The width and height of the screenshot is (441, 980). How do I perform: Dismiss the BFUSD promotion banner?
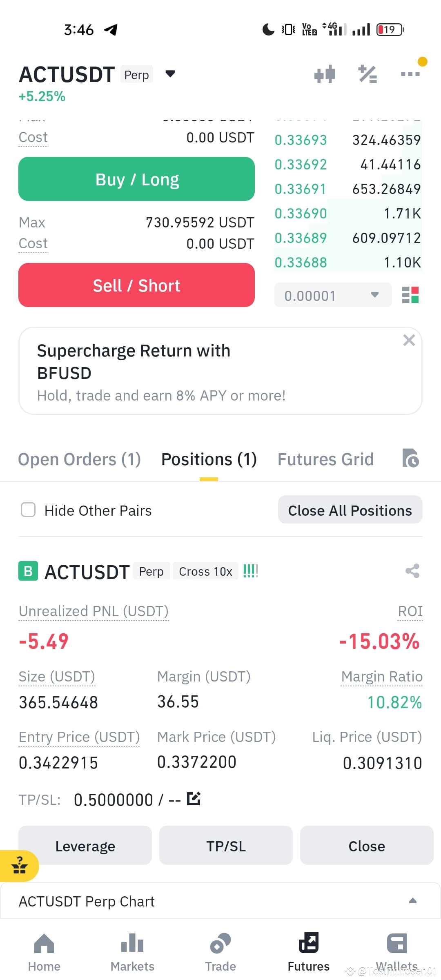coord(409,340)
